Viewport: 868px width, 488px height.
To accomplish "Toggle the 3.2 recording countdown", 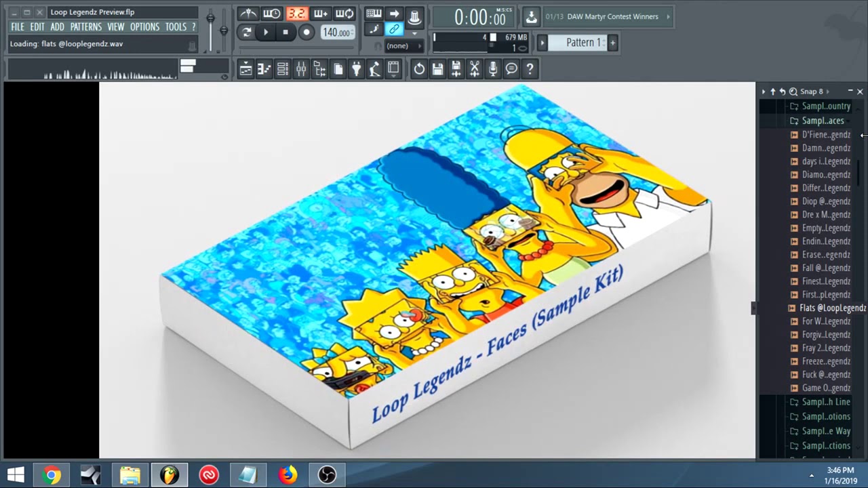I will click(x=296, y=14).
